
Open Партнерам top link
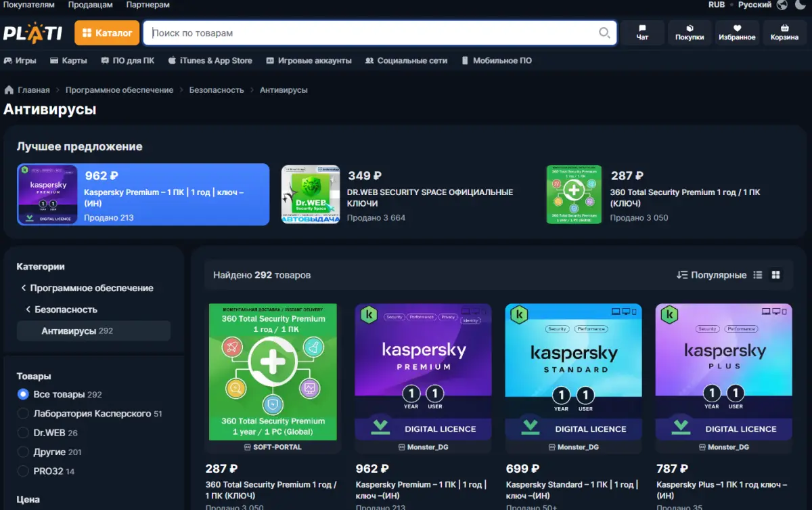(148, 5)
